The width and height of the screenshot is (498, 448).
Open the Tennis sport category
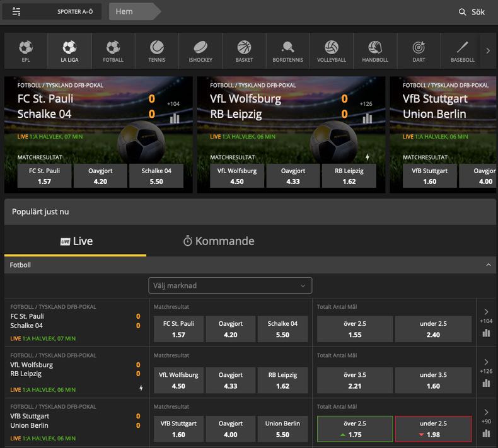point(157,51)
